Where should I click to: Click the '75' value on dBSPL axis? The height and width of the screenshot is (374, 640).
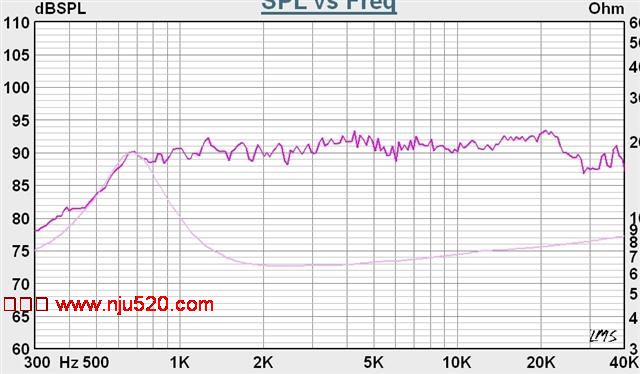(x=21, y=251)
